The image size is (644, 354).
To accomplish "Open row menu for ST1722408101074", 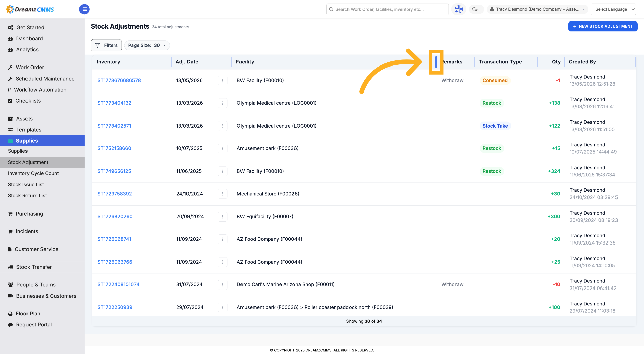I will coord(223,285).
